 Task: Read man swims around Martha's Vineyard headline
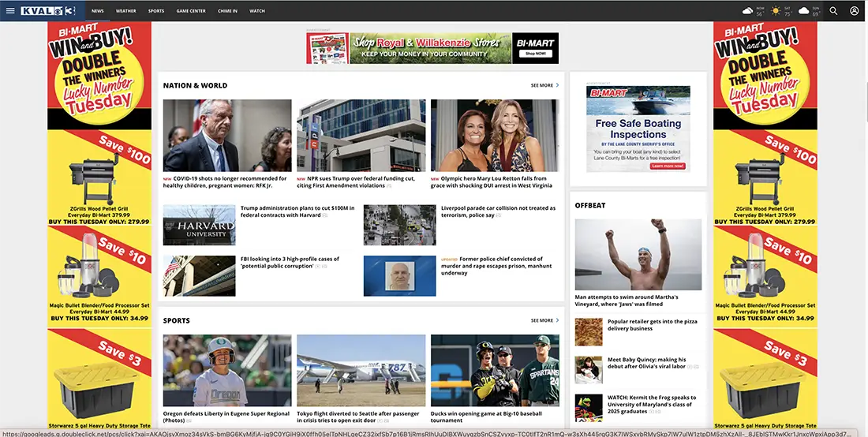[x=627, y=301]
